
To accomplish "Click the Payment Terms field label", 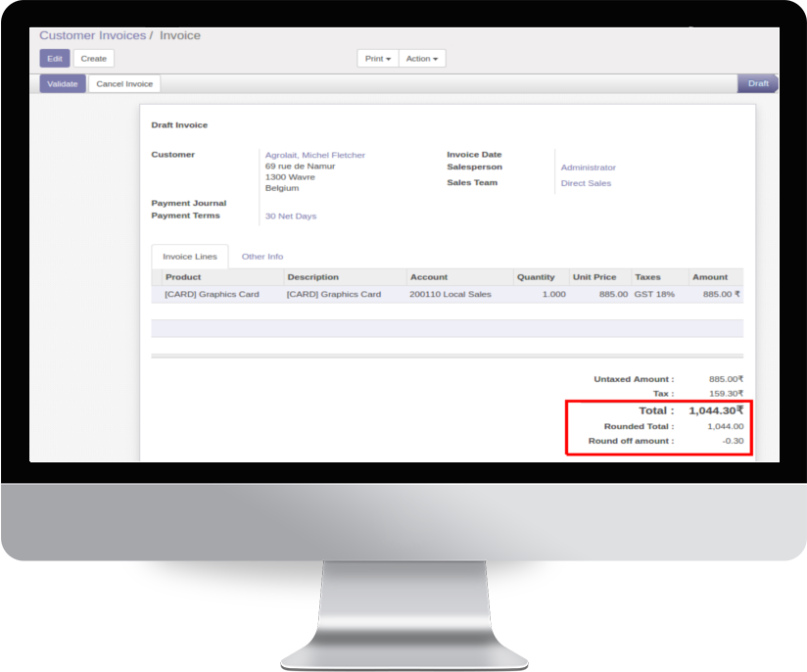I will 186,216.
